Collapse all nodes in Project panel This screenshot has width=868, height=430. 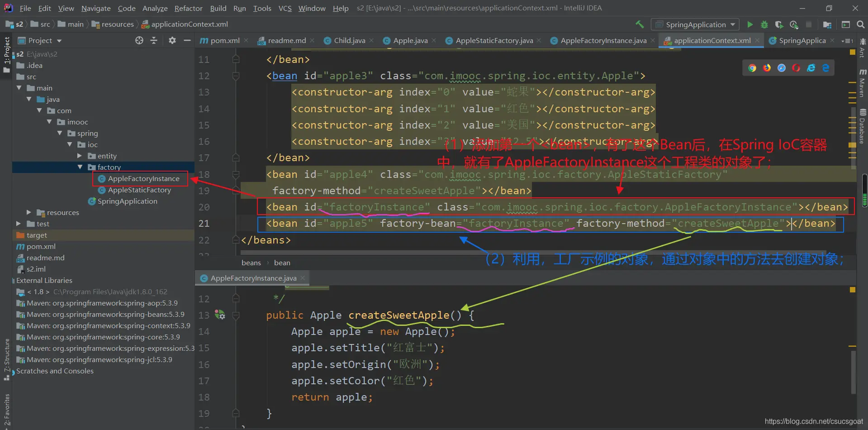tap(154, 41)
